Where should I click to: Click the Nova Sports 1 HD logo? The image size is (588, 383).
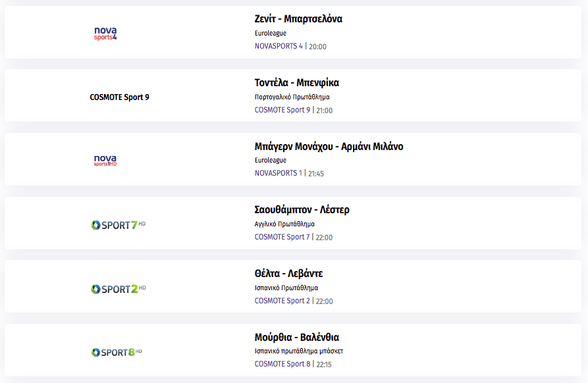point(105,161)
